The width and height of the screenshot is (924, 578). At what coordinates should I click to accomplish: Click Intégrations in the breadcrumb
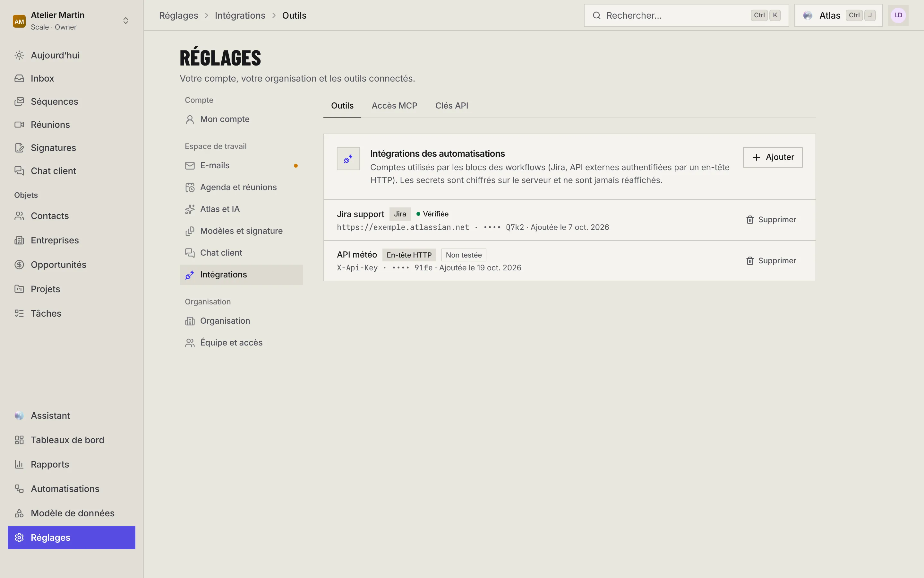click(x=240, y=15)
